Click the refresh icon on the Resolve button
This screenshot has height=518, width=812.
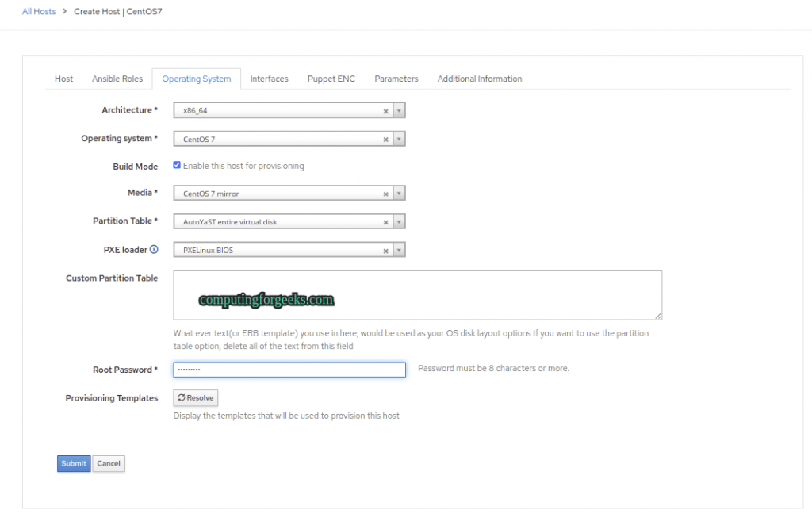click(183, 397)
